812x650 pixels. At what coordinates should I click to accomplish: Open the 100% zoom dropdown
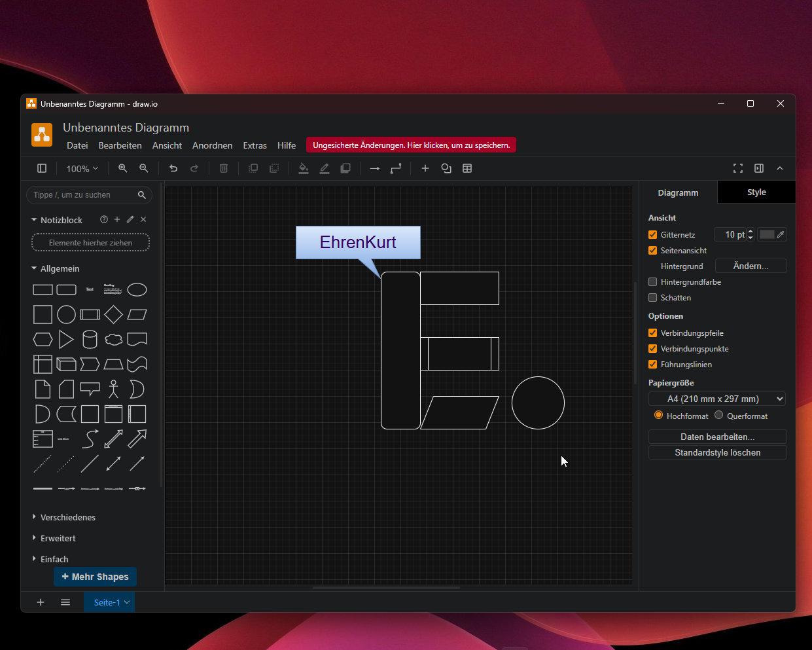82,168
